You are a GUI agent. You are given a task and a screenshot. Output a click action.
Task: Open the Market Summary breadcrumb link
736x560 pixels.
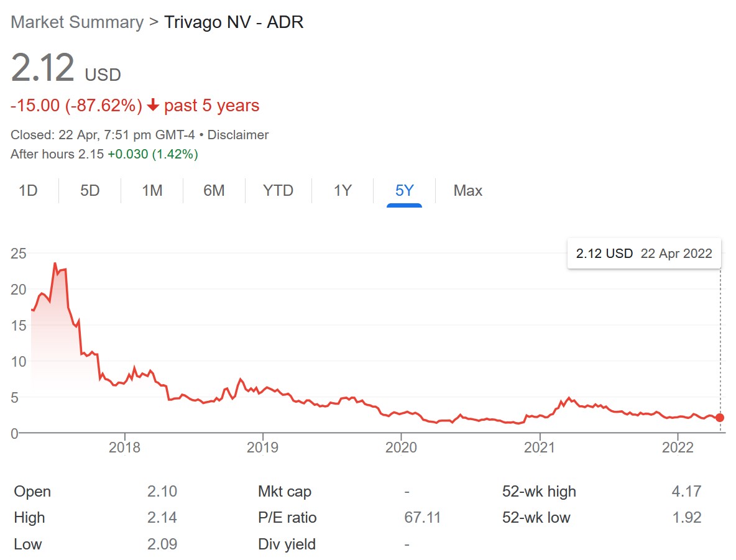77,22
